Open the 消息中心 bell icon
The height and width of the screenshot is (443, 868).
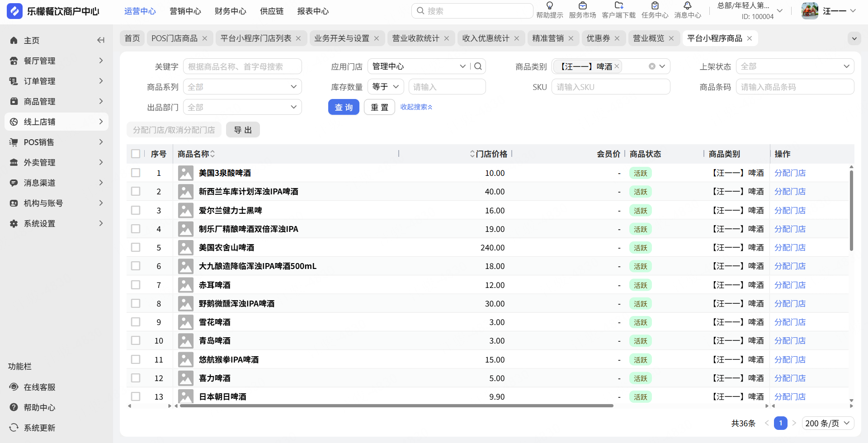click(687, 6)
